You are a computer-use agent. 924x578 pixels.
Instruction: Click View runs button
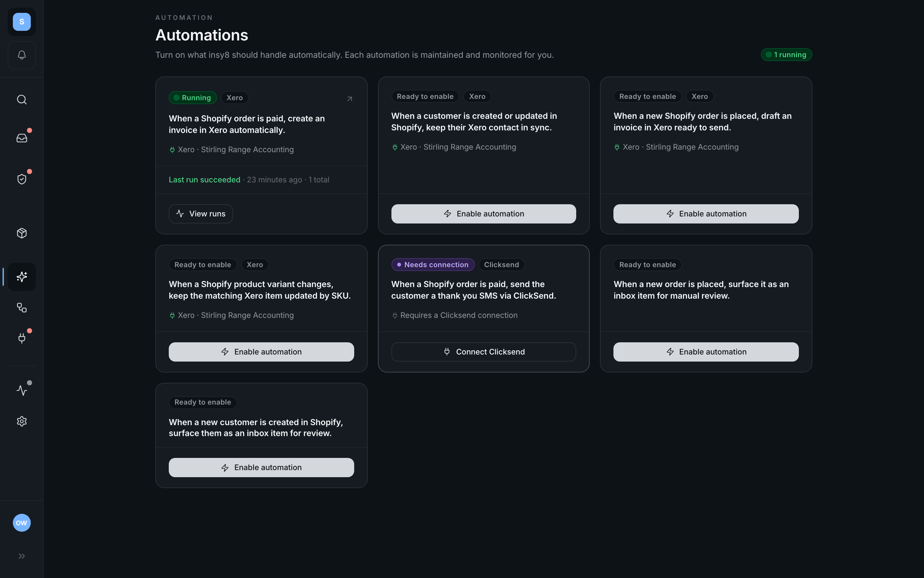tap(201, 214)
